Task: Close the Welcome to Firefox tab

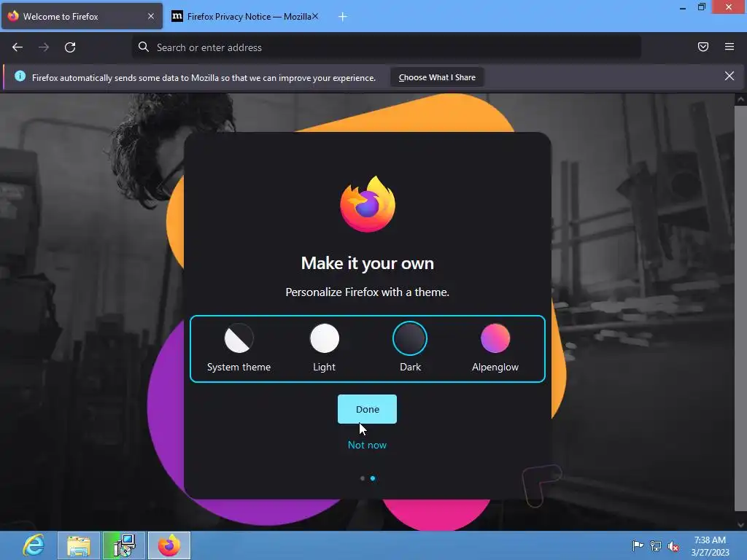Action: click(x=151, y=16)
